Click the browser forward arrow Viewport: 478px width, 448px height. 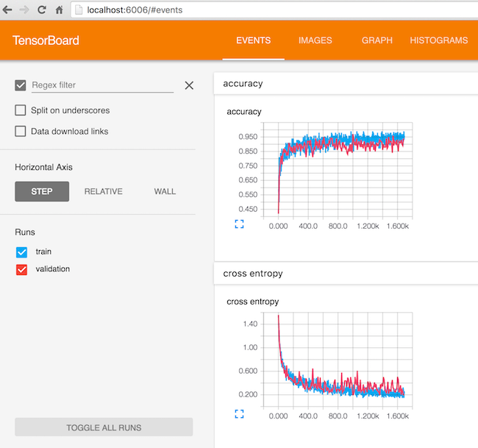[x=24, y=10]
